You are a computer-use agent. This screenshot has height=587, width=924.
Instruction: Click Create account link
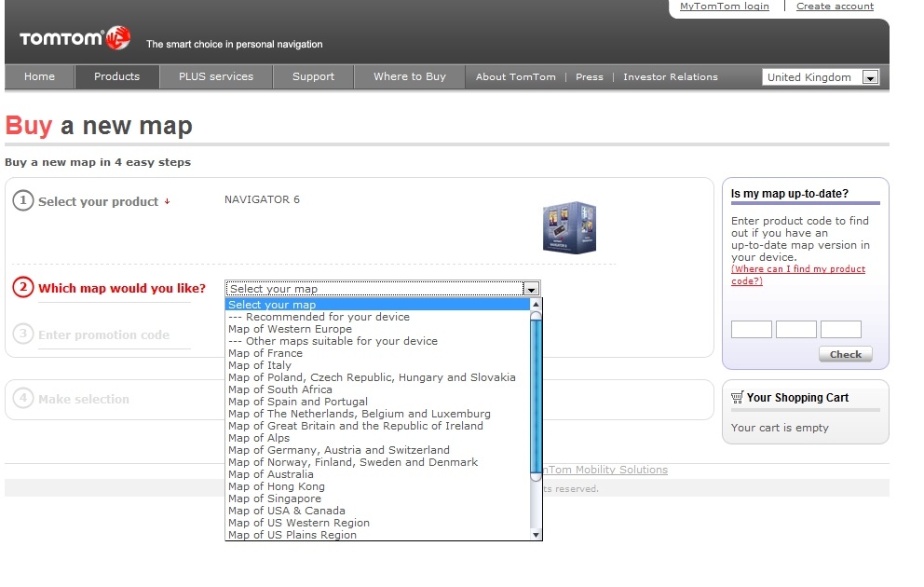tap(835, 6)
